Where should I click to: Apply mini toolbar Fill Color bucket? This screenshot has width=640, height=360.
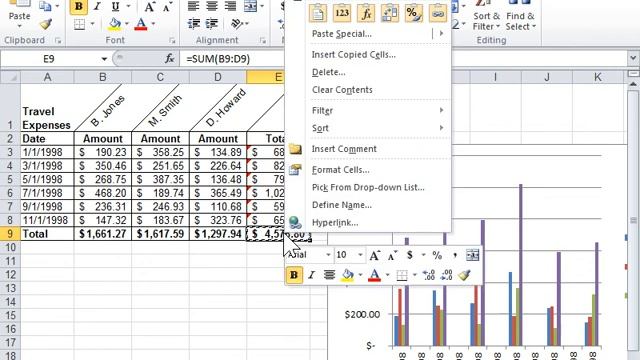point(347,275)
